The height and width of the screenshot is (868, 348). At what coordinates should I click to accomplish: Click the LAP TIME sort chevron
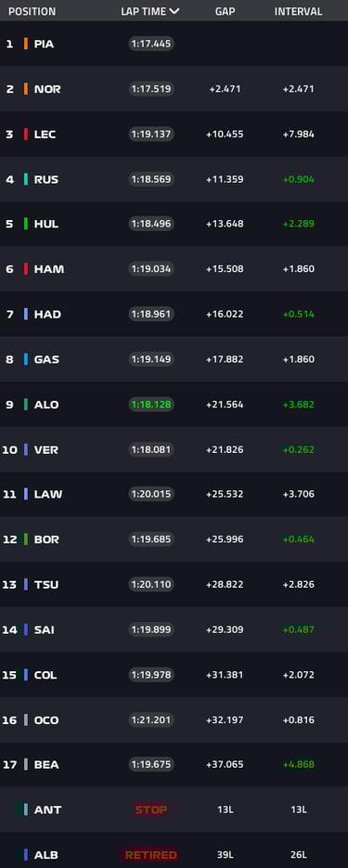click(x=174, y=12)
